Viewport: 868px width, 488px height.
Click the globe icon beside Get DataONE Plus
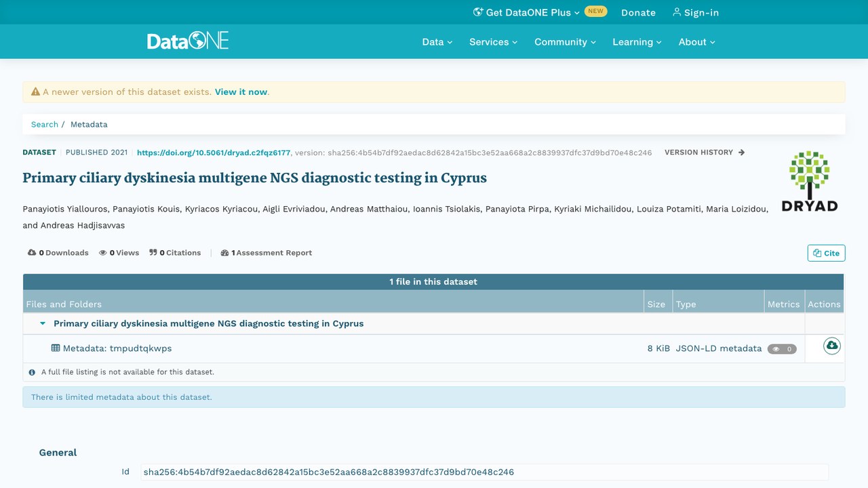[478, 12]
